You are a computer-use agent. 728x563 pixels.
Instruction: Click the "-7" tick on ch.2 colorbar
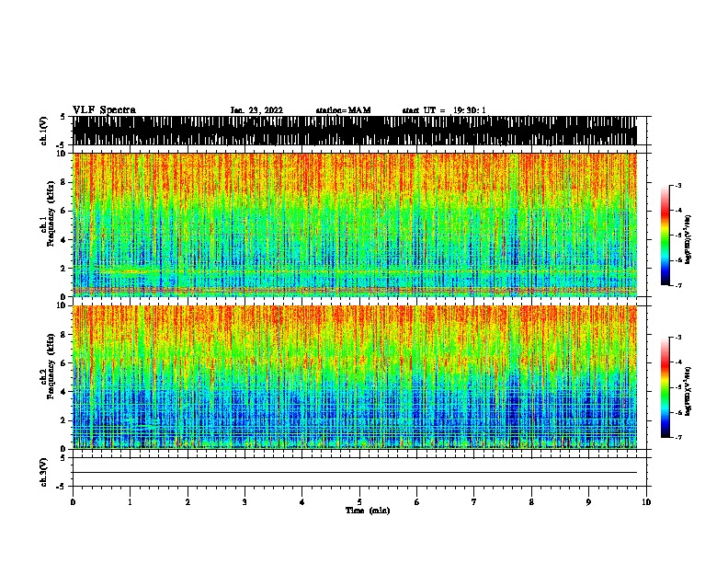tap(678, 437)
